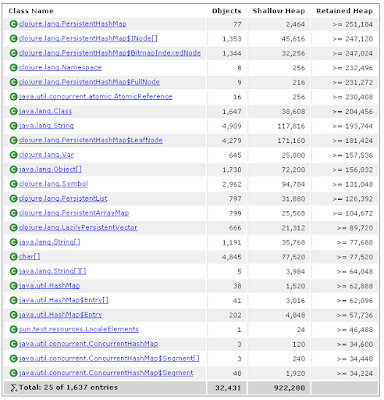Follow the clojure.lang.PersistentHashMap$LeafNode link
384x400 pixels.
pos(91,140)
